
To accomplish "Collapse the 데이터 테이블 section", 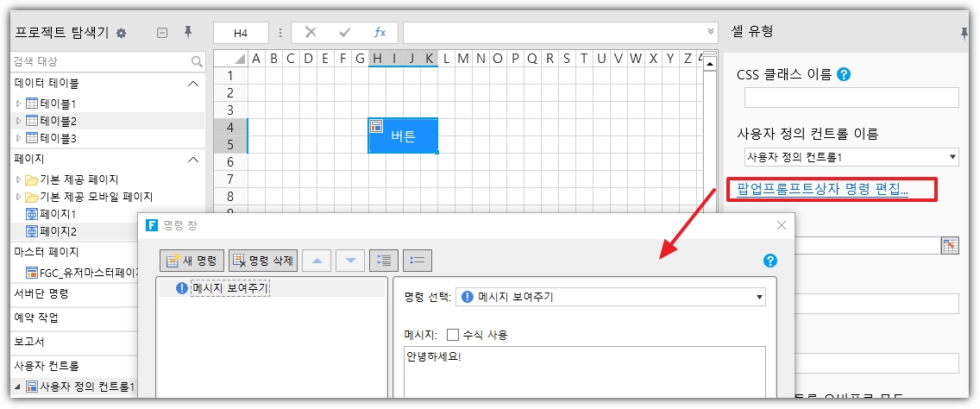I will (x=193, y=84).
